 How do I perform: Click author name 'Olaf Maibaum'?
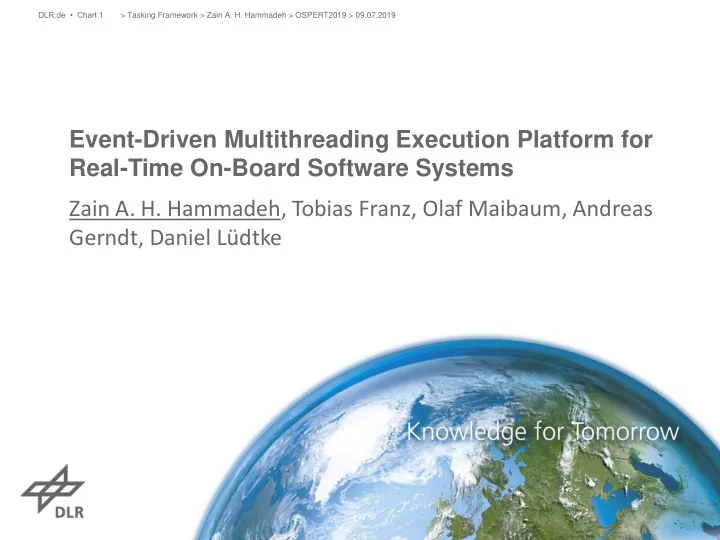coord(491,209)
